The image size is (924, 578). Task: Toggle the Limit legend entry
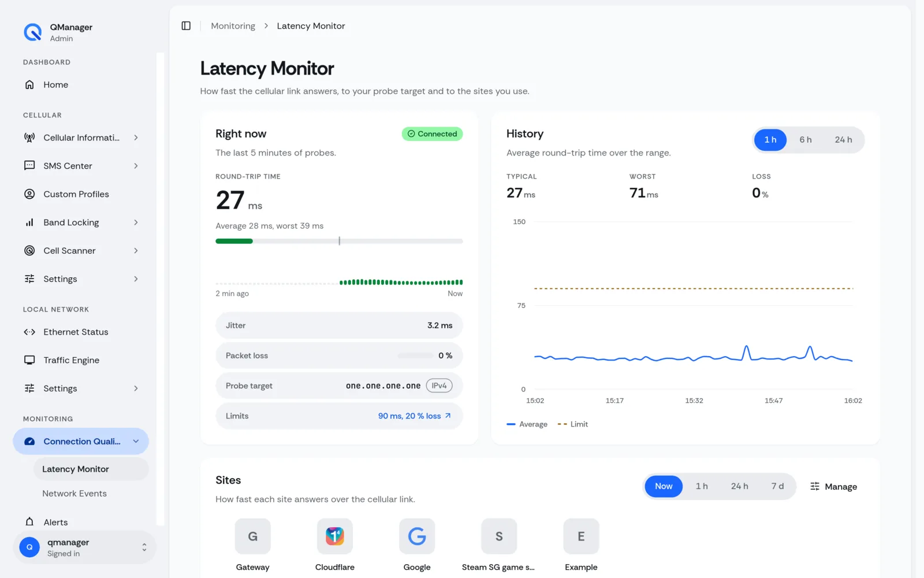[573, 424]
